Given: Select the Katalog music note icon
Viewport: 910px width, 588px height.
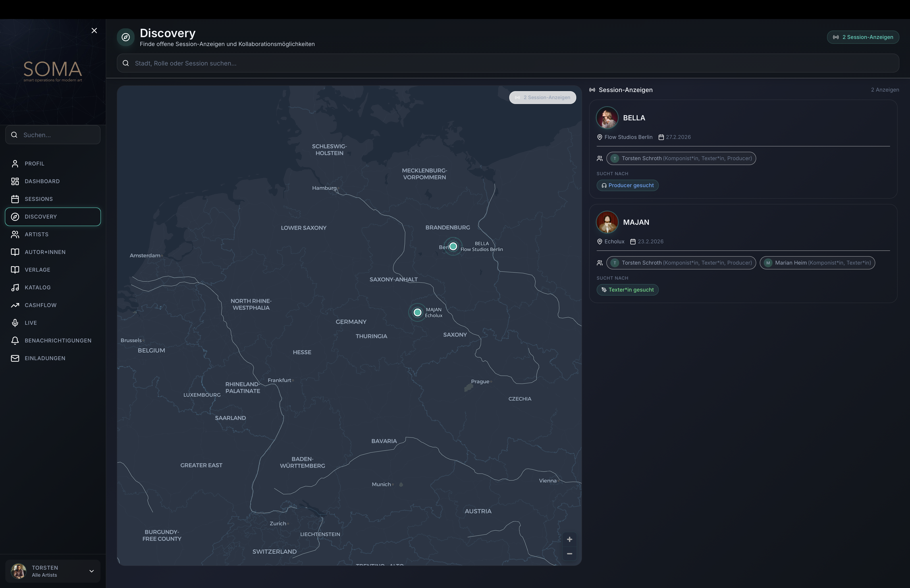Looking at the screenshot, I should point(15,287).
